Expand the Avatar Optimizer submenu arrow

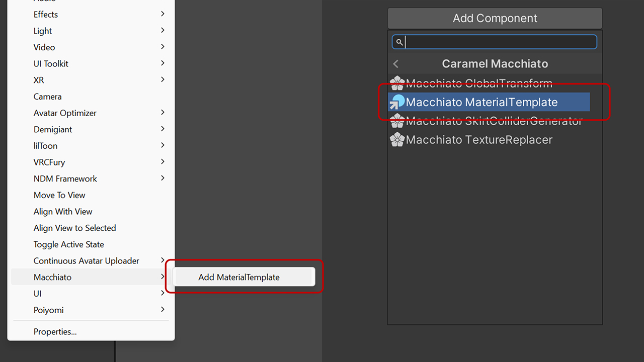pos(163,113)
